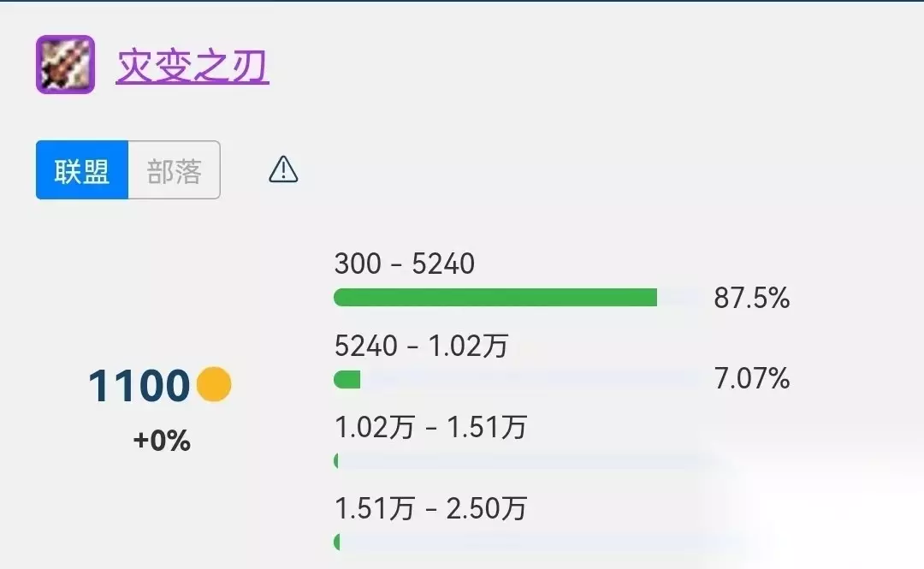Select the 1.02万 - 1.51万 range label
This screenshot has width=924, height=569.
point(430,426)
